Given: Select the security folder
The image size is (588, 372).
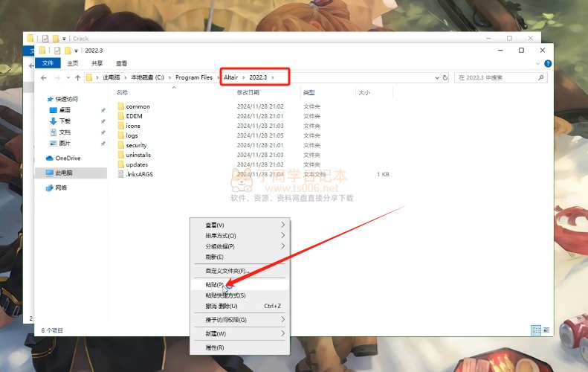Looking at the screenshot, I should tap(136, 145).
